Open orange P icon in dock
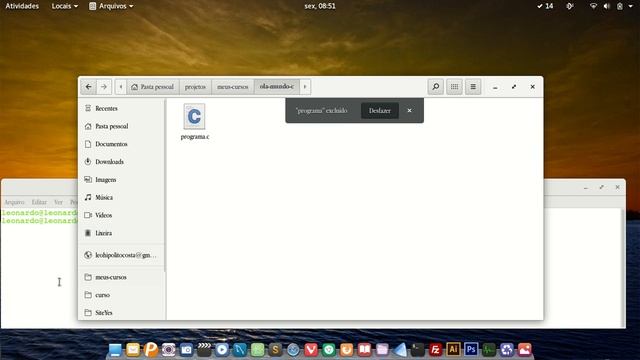Screen dimensions: 640x360 coord(151,349)
